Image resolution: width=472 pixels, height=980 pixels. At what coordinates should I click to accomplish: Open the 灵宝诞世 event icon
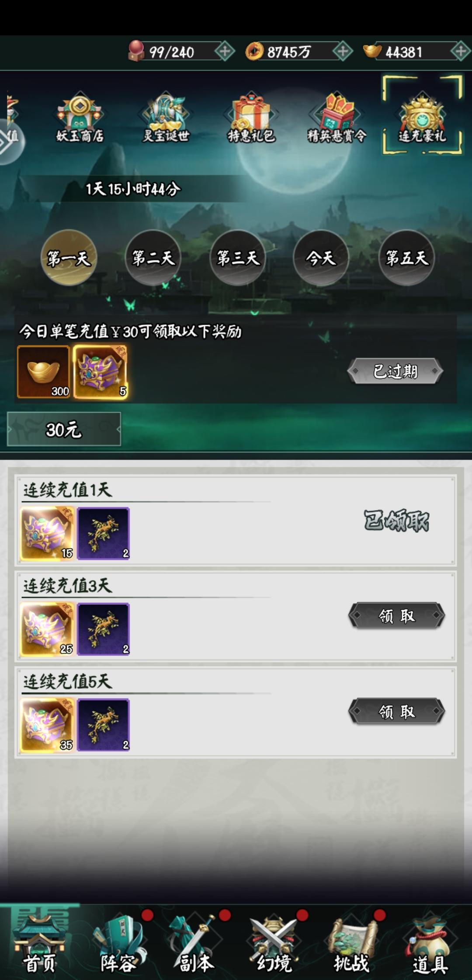pyautogui.click(x=166, y=117)
